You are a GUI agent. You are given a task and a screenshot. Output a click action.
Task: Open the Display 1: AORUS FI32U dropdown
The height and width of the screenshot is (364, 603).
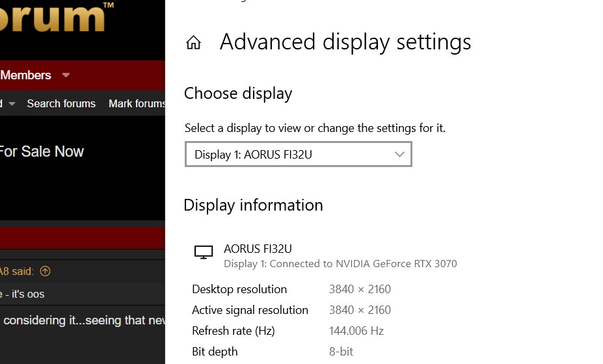click(x=299, y=154)
